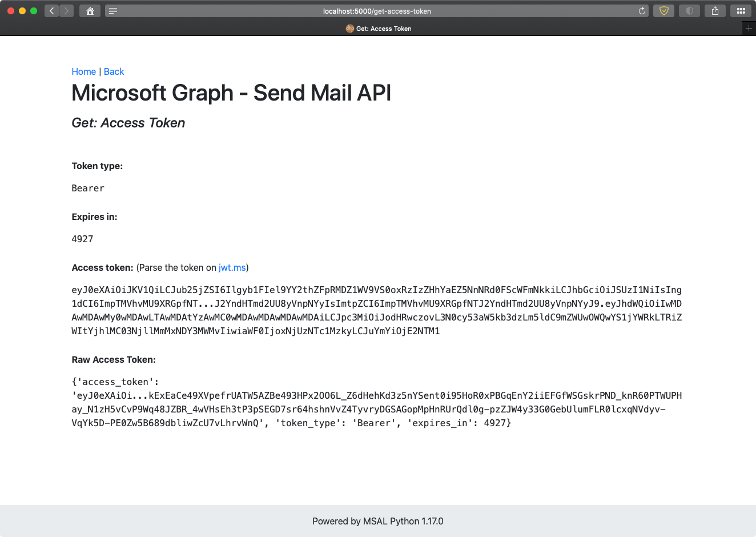Image resolution: width=756 pixels, height=537 pixels.
Task: Go forward using the browser forward arrow
Action: pyautogui.click(x=67, y=11)
